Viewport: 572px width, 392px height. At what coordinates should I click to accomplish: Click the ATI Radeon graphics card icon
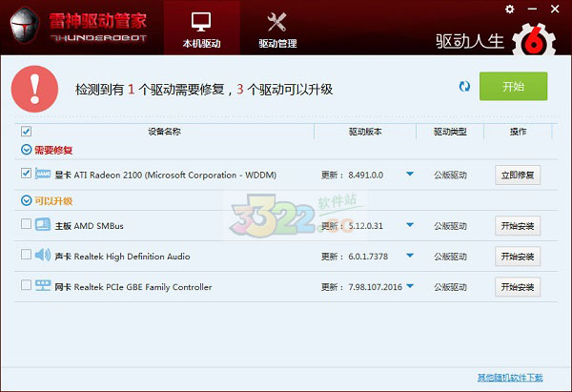[43, 174]
